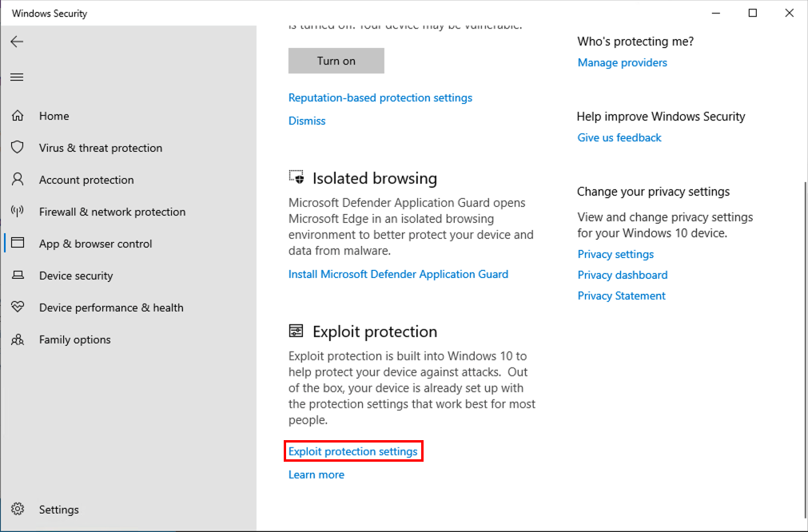The height and width of the screenshot is (532, 808).
Task: Click the Family options people icon
Action: (x=18, y=339)
